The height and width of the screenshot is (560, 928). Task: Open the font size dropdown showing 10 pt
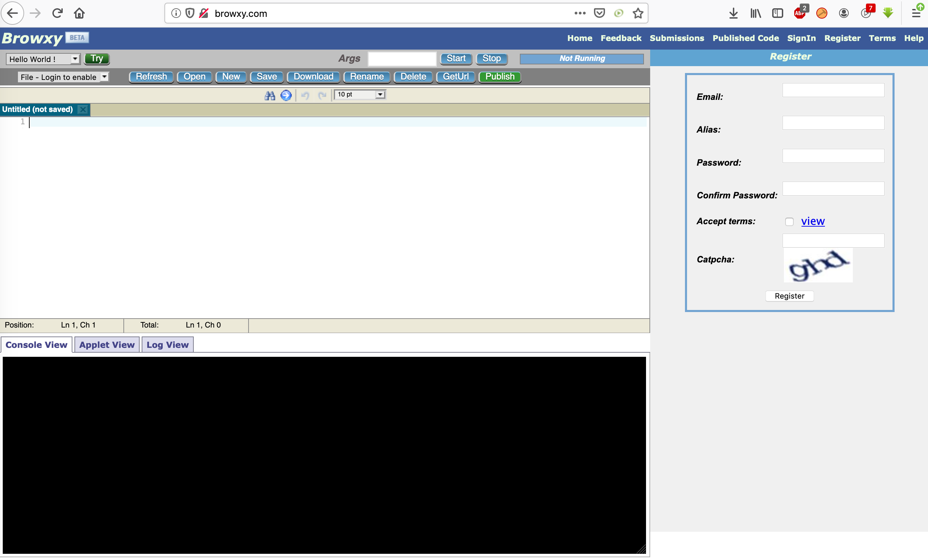(x=380, y=94)
